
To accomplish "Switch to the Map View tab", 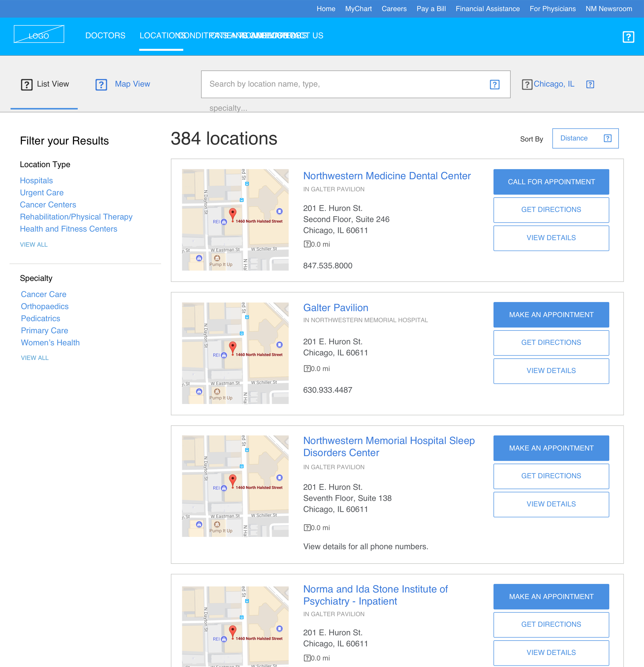I will click(x=123, y=84).
